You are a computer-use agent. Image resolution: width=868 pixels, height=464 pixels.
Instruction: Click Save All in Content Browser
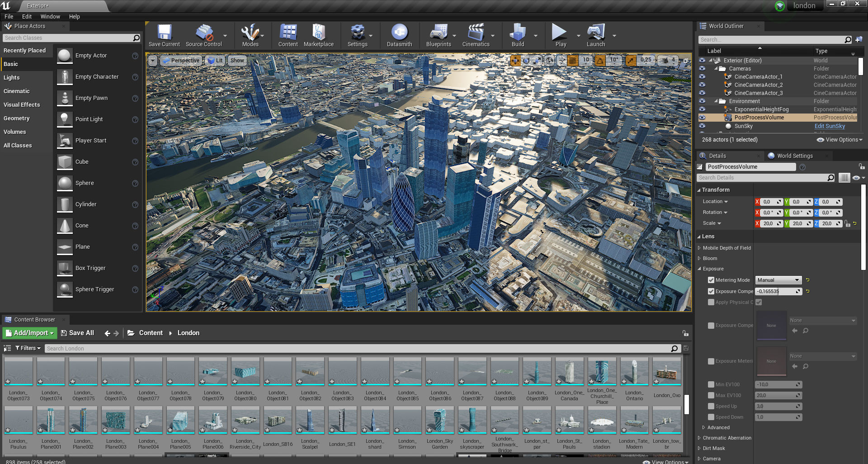tap(77, 333)
